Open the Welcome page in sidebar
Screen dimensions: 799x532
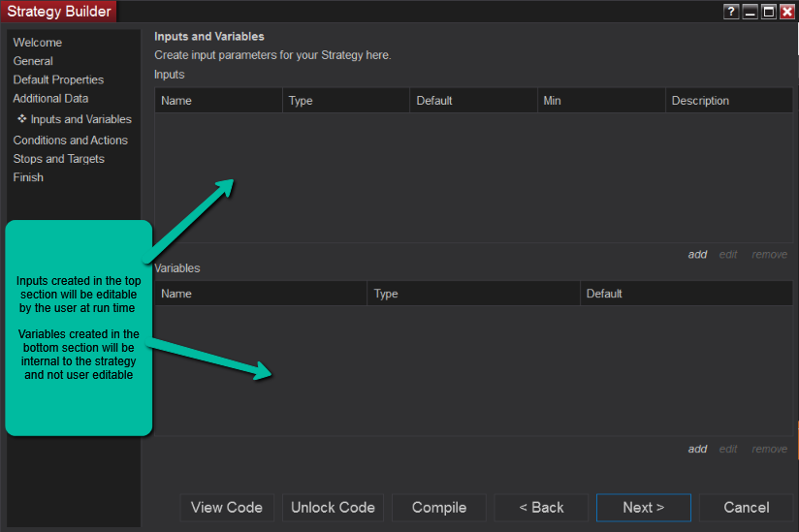(x=38, y=43)
